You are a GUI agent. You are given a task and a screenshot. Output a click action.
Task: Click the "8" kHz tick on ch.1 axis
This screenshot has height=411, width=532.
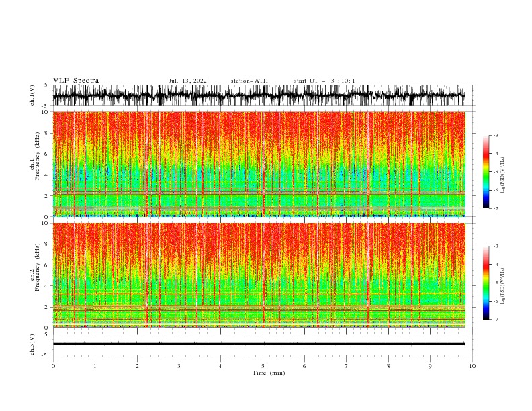coord(48,133)
